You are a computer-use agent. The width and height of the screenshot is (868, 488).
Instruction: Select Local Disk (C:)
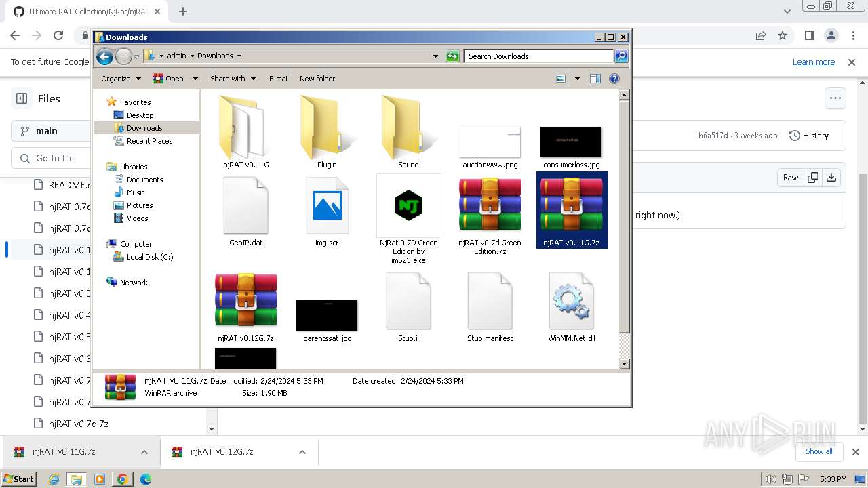tap(149, 257)
